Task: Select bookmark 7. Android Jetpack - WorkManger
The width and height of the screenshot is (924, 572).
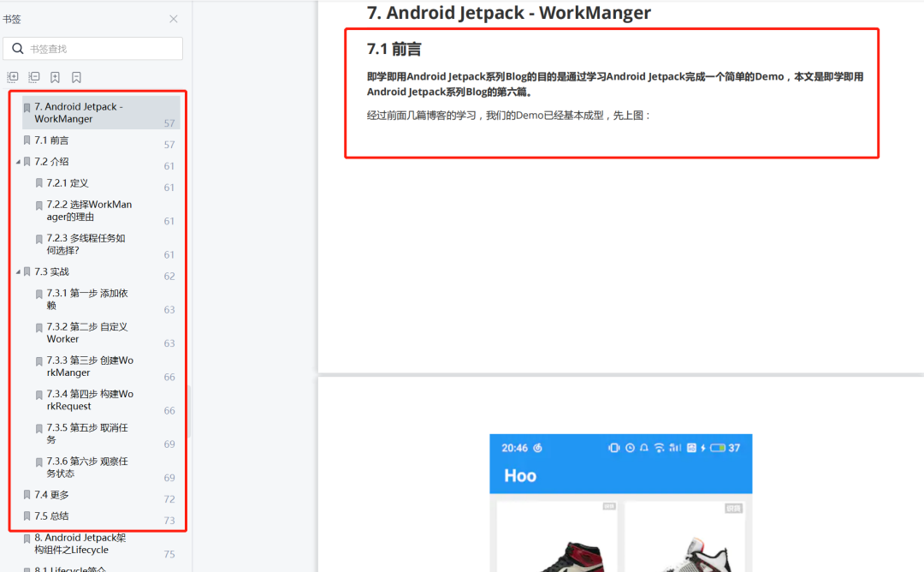Action: [101, 113]
